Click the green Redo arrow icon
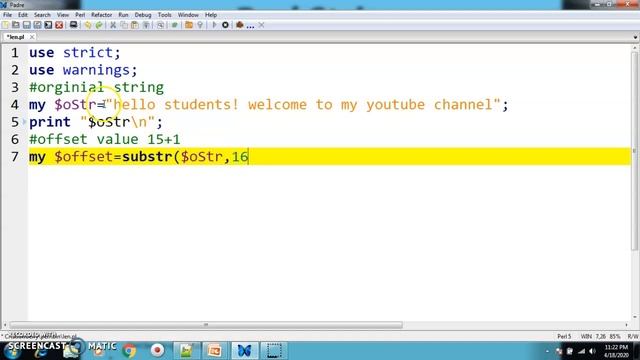The image size is (640, 360). tap(99, 25)
